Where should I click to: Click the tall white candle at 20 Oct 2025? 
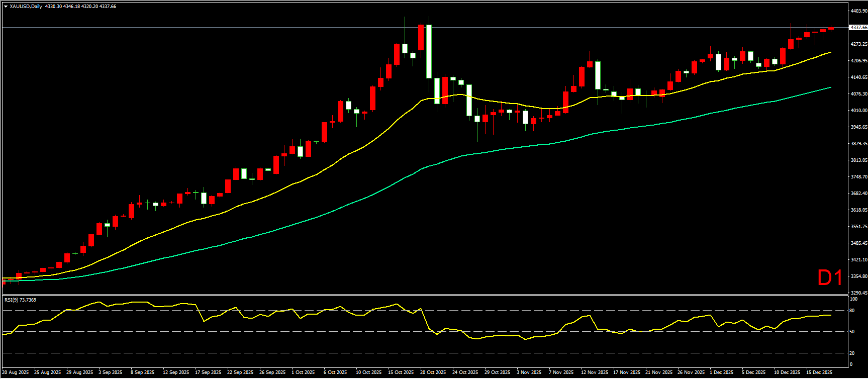tap(429, 51)
